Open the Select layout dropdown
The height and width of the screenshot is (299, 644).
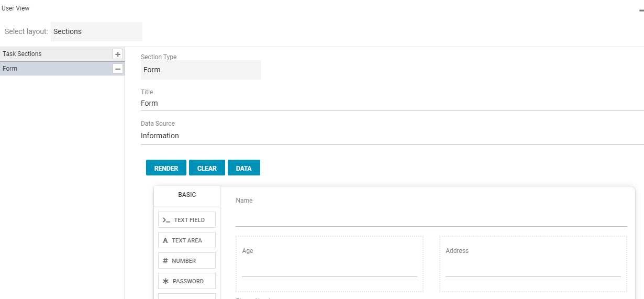pos(97,31)
